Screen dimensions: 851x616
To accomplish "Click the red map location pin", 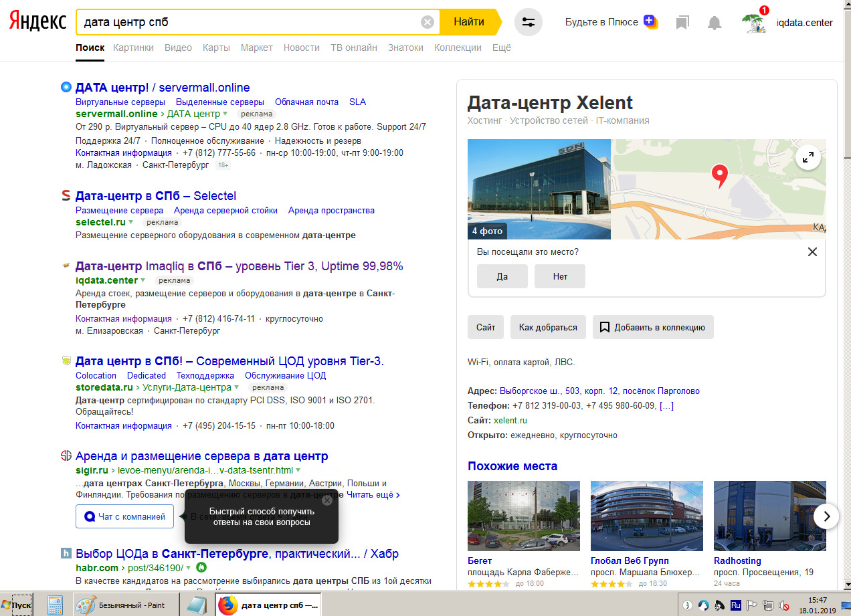I will coord(719,175).
